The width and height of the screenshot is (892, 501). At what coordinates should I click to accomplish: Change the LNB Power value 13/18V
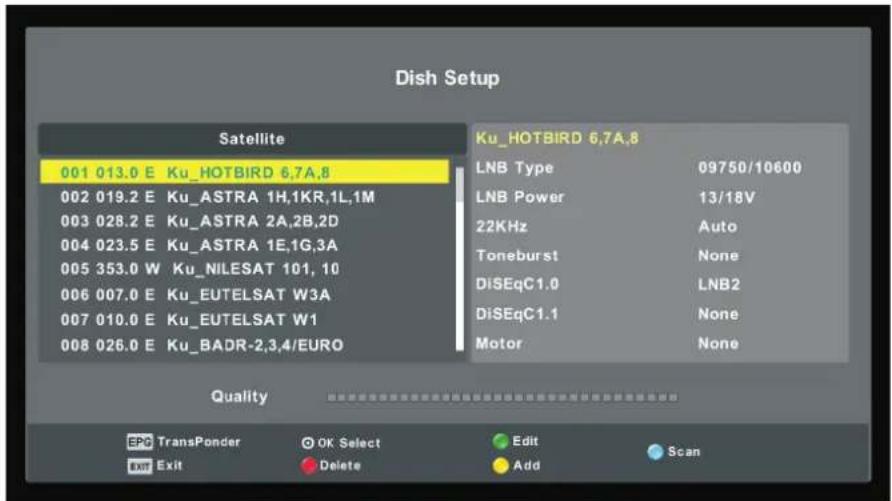[x=726, y=197]
